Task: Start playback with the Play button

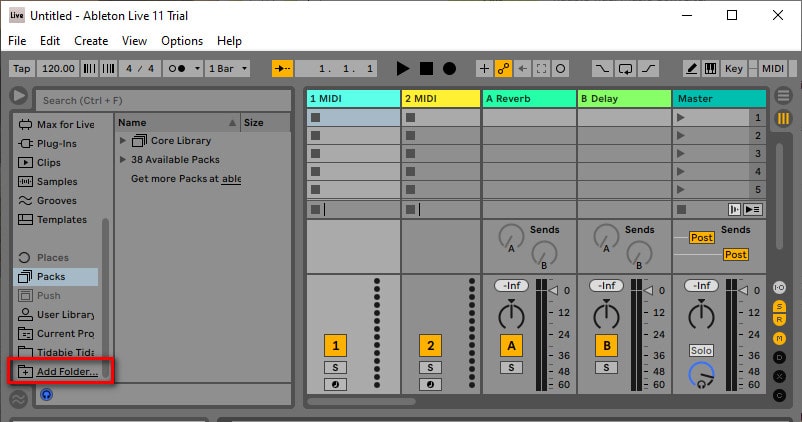Action: click(403, 69)
